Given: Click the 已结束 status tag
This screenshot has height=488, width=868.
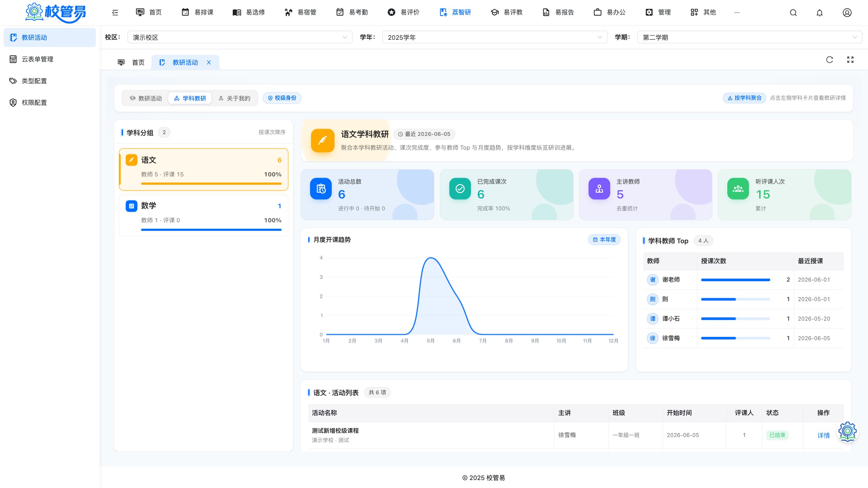Looking at the screenshot, I should [x=777, y=435].
